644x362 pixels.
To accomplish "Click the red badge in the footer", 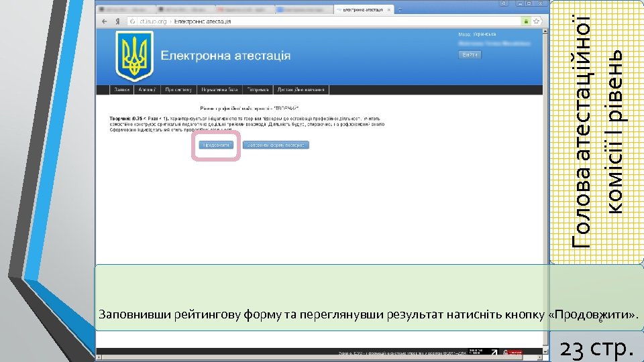I will 513,352.
